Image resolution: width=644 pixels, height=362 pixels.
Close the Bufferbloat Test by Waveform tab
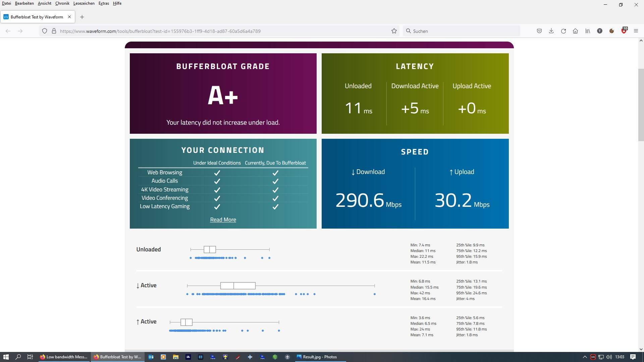[x=69, y=17]
